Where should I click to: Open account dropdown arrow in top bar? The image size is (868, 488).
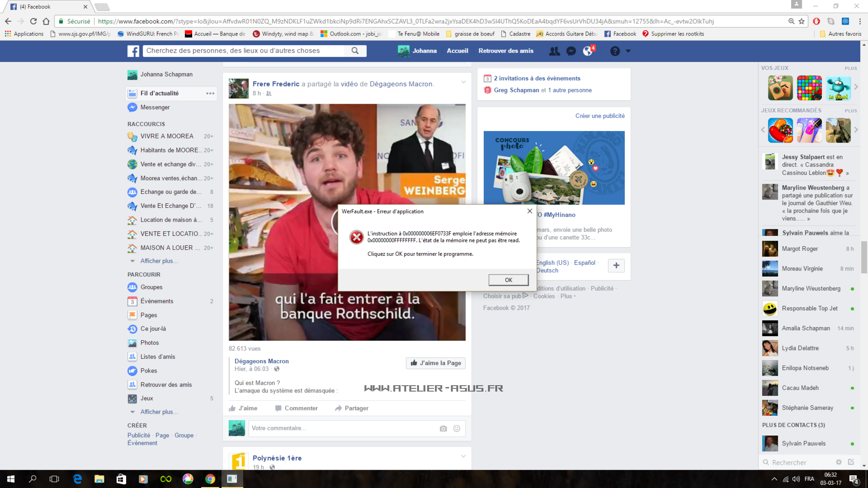pyautogui.click(x=628, y=51)
